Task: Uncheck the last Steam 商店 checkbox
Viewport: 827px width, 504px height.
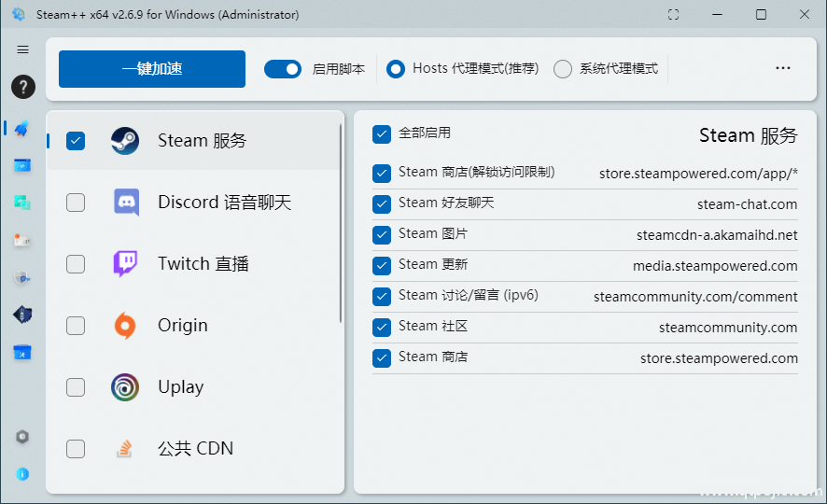Action: pyautogui.click(x=382, y=358)
